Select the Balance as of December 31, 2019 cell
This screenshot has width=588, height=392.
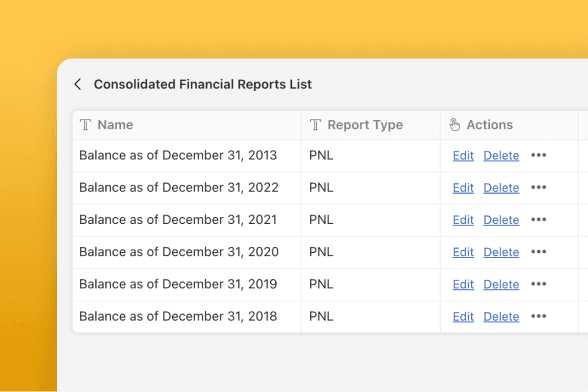coord(187,284)
